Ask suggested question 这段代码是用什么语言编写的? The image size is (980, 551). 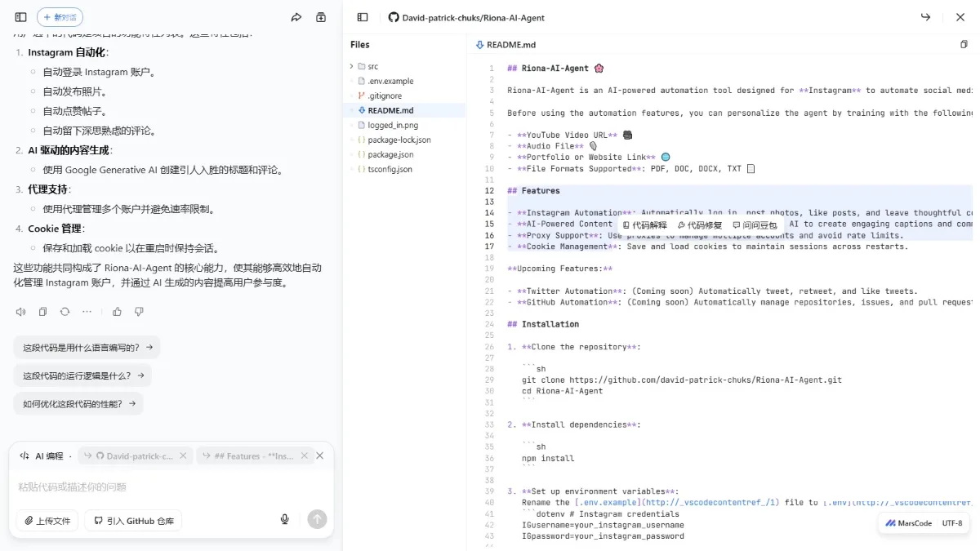(x=87, y=347)
